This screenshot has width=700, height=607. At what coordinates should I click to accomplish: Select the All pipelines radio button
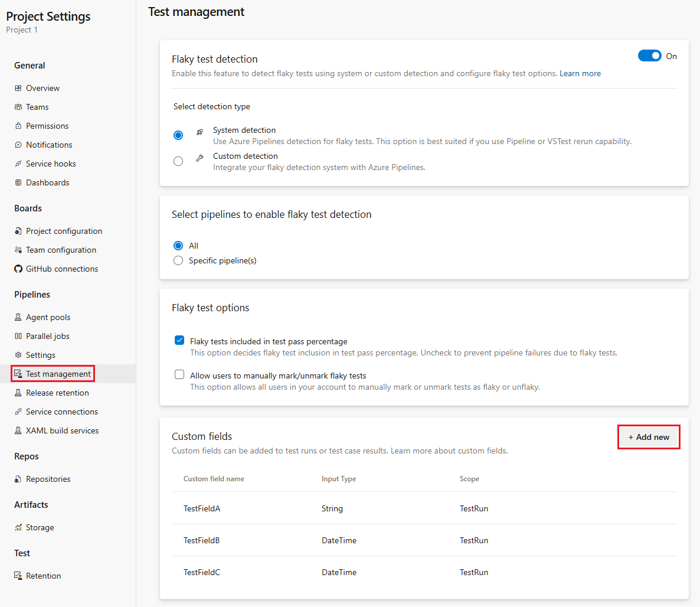click(178, 246)
